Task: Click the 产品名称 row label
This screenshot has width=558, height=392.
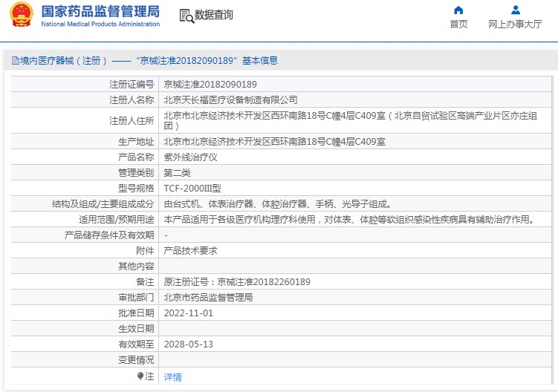Action: pyautogui.click(x=136, y=157)
